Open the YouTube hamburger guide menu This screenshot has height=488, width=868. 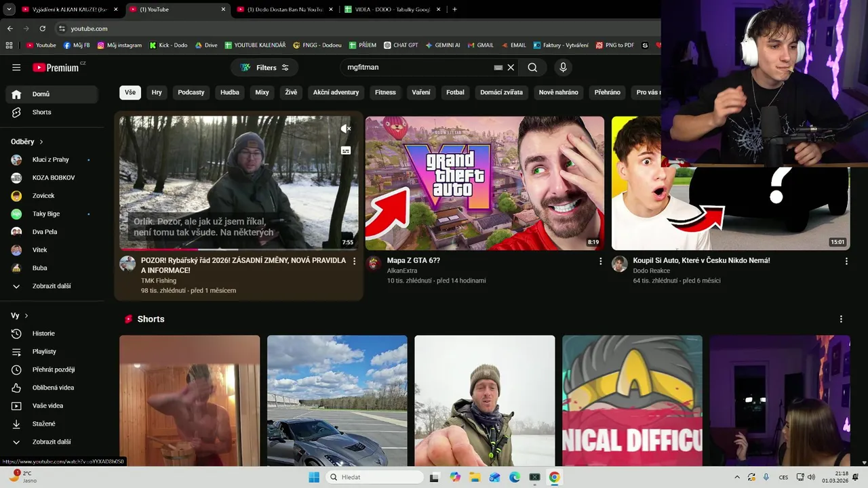click(16, 67)
